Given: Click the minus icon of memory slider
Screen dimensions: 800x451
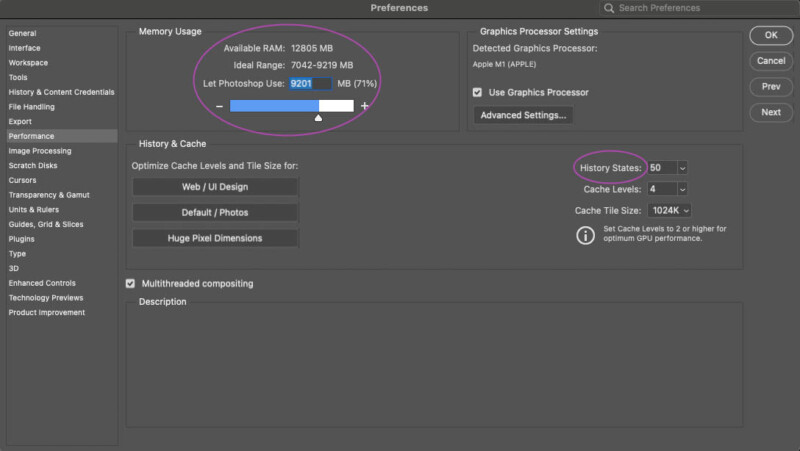Looking at the screenshot, I should pos(219,106).
